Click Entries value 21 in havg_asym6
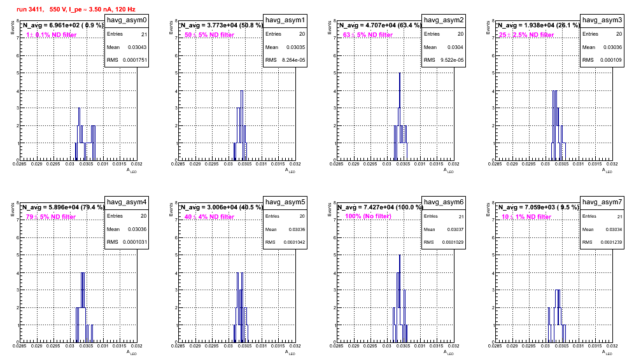 click(x=461, y=216)
